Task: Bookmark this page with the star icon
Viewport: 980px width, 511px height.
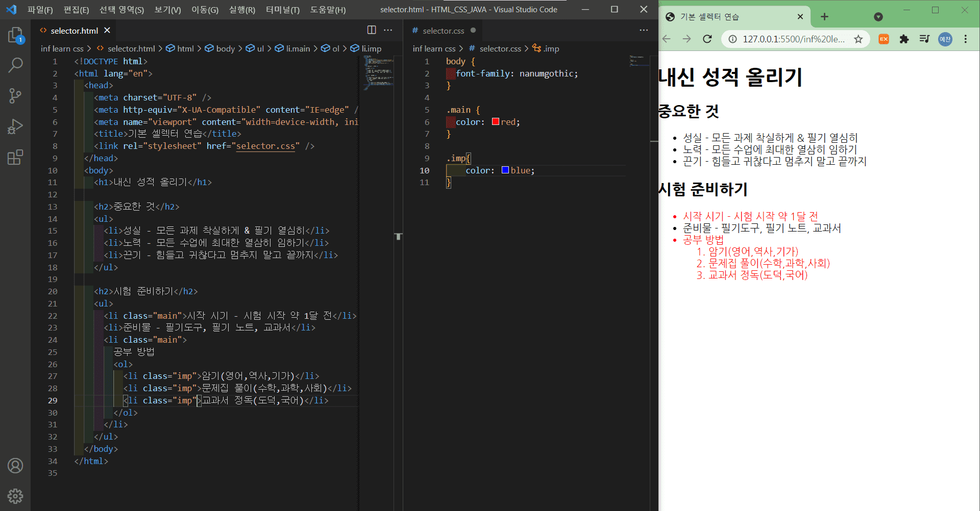Action: 859,39
